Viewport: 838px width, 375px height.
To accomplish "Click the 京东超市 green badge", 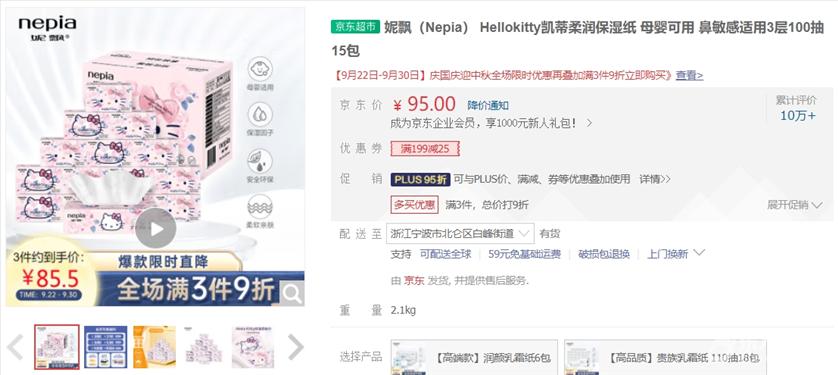I will tap(355, 27).
